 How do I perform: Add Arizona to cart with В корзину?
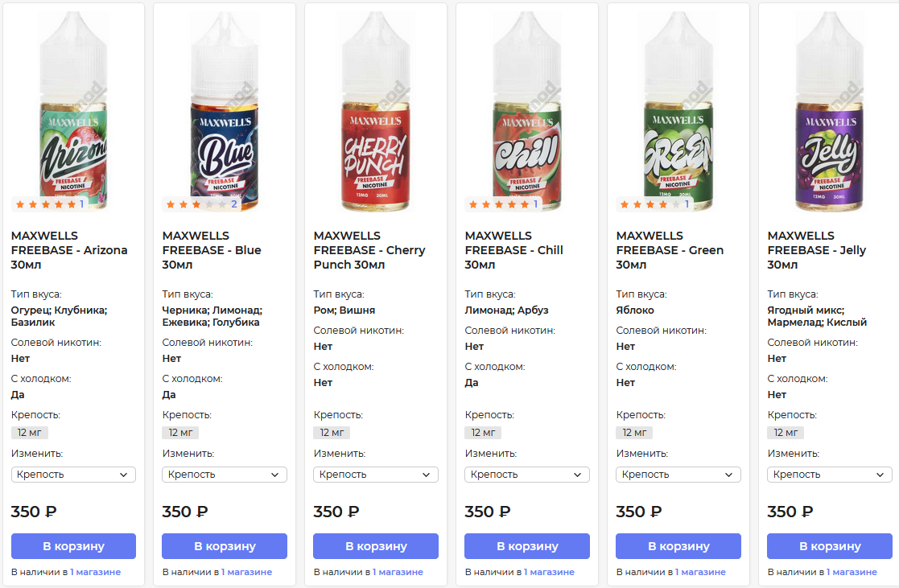(73, 546)
